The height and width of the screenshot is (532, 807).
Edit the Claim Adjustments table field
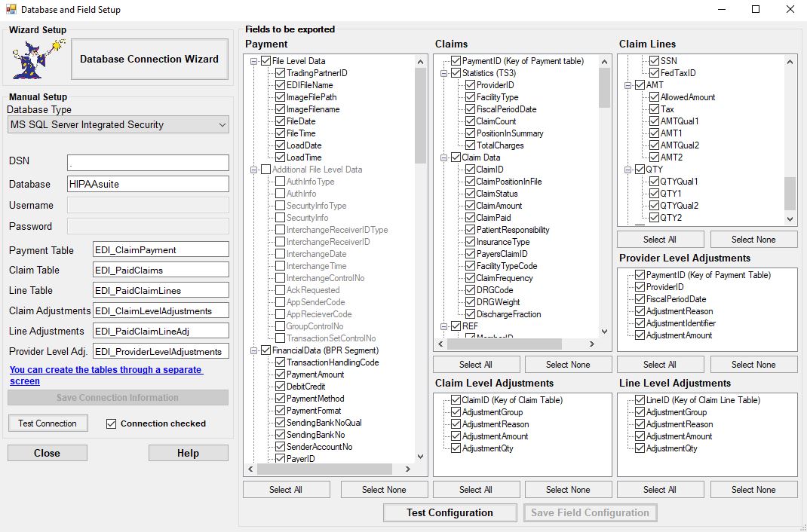coord(161,310)
